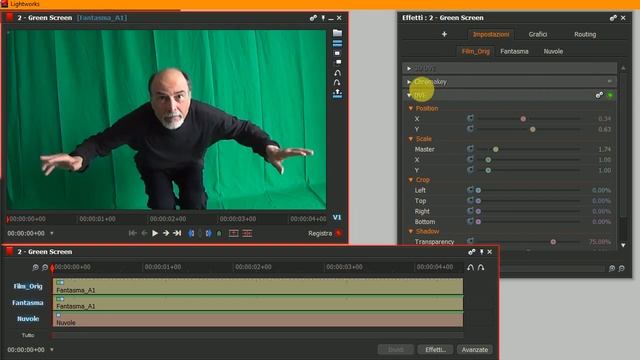Collapse the Scale group
The image size is (640, 360).
[x=411, y=139]
